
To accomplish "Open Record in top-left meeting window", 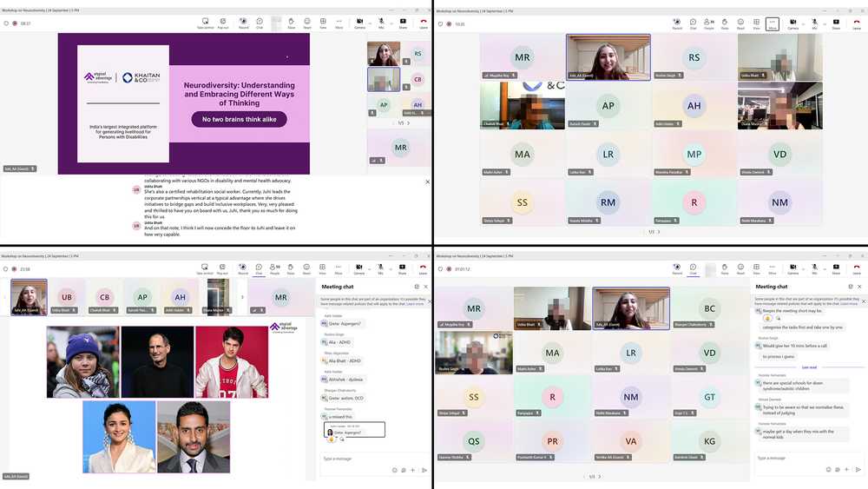I will [244, 23].
